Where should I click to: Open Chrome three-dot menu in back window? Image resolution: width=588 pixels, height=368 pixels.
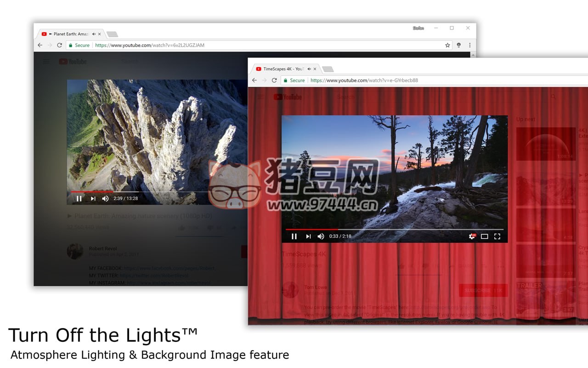click(469, 45)
